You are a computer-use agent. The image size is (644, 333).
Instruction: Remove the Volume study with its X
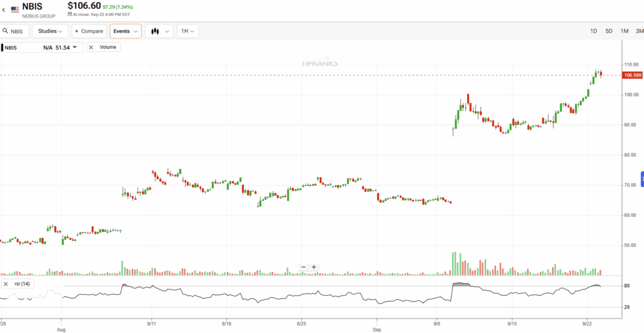tap(91, 47)
